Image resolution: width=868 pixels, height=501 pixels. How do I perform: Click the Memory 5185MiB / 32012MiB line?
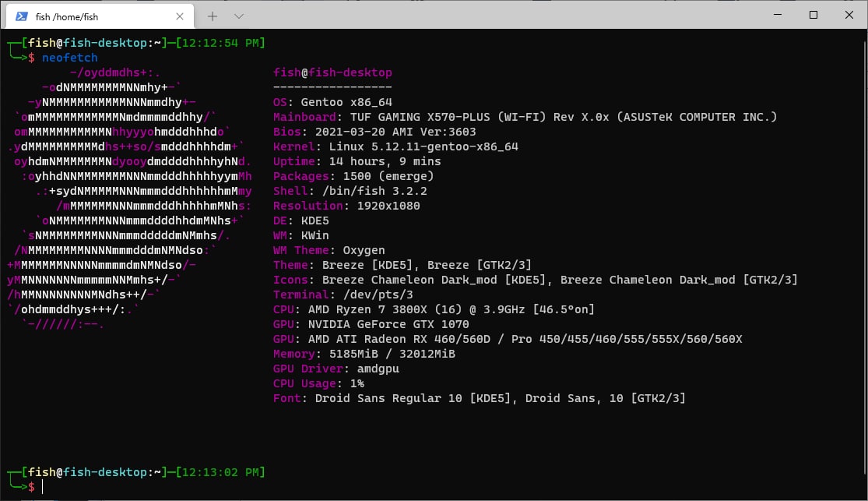364,354
